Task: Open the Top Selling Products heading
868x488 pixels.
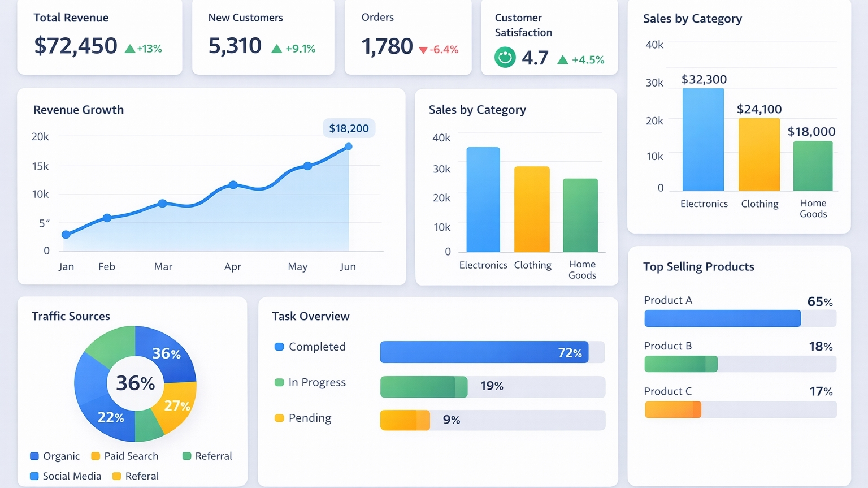Action: [698, 267]
